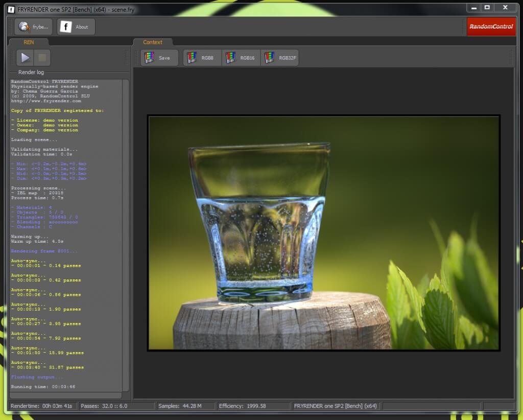Click the 'Warm up time: 4.5s' log entry
This screenshot has width=523, height=420.
[37, 241]
